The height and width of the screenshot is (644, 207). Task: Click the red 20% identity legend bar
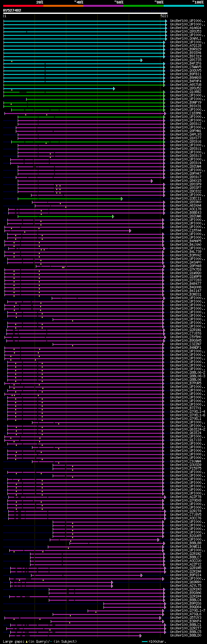23,6
